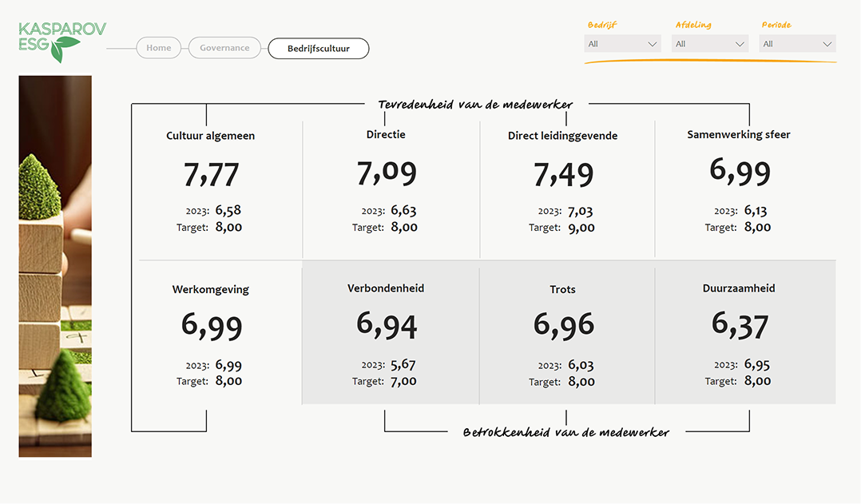Select the Werkomgeving KPI card
The height and width of the screenshot is (504, 861).
click(211, 331)
